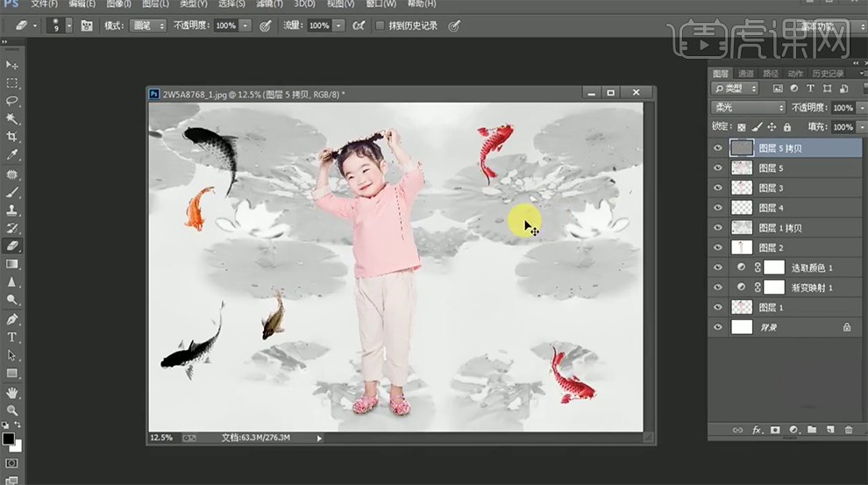Open the 文件(F) menu
This screenshot has width=868, height=485.
[x=44, y=4]
